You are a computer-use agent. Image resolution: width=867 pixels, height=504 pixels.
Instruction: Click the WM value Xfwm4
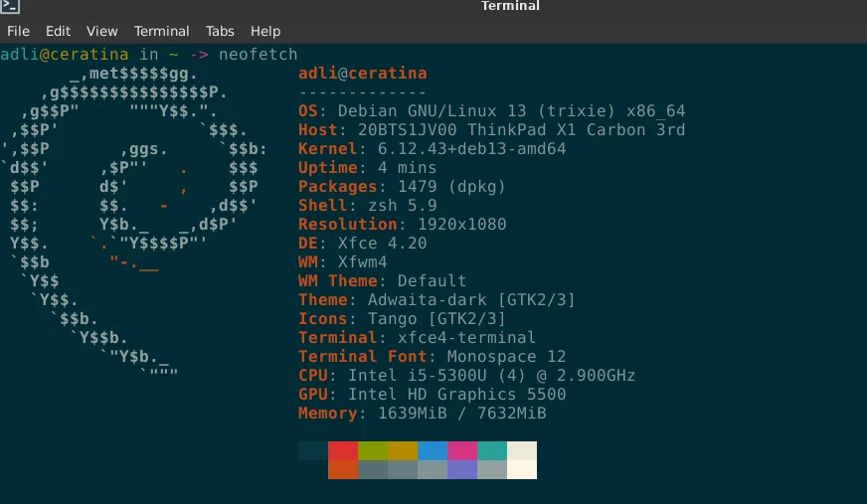363,262
